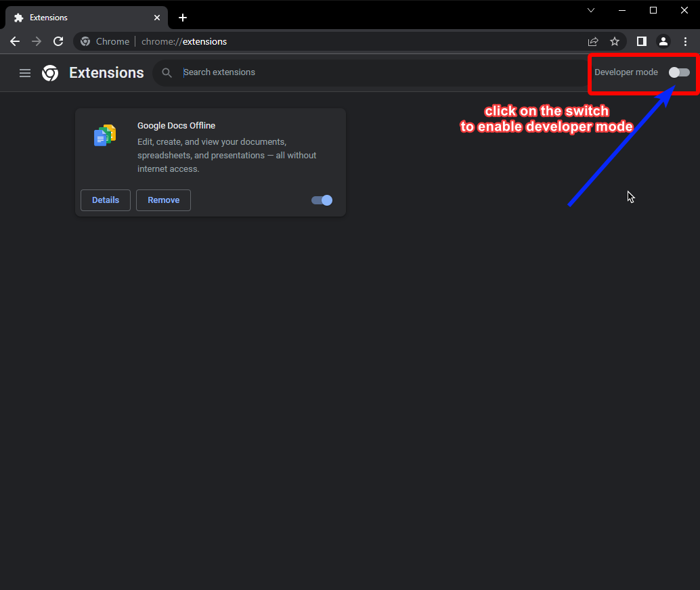Go back with the browser back arrow
Screen dimensions: 700x590
(15, 41)
